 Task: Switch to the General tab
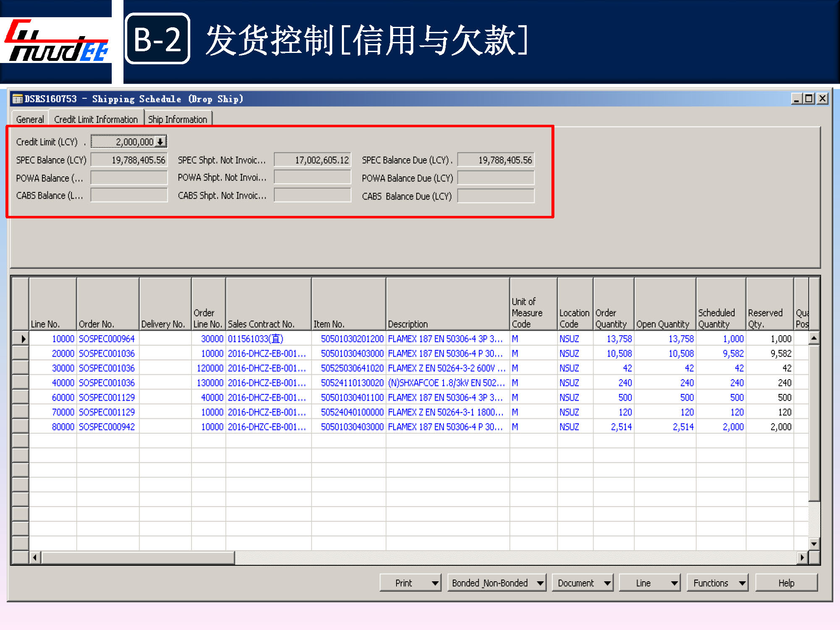30,120
